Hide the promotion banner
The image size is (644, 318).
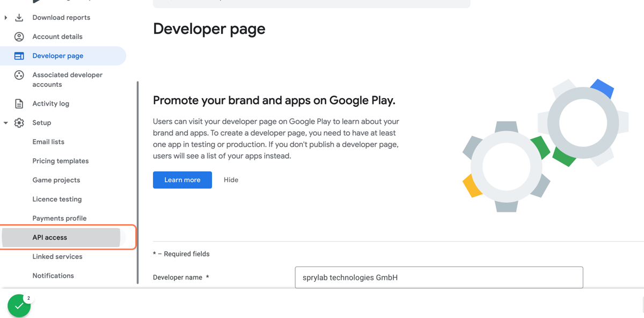[231, 180]
